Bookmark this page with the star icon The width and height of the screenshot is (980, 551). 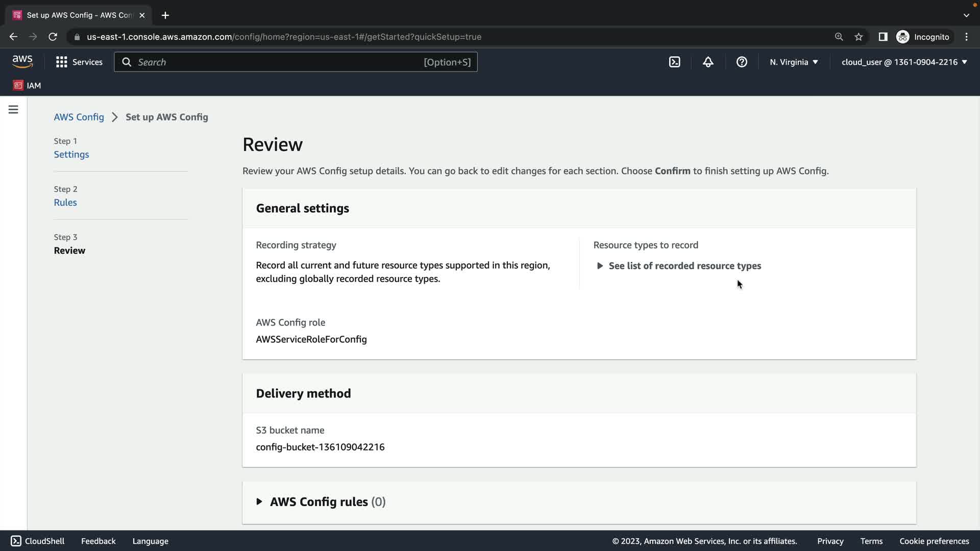[859, 37]
